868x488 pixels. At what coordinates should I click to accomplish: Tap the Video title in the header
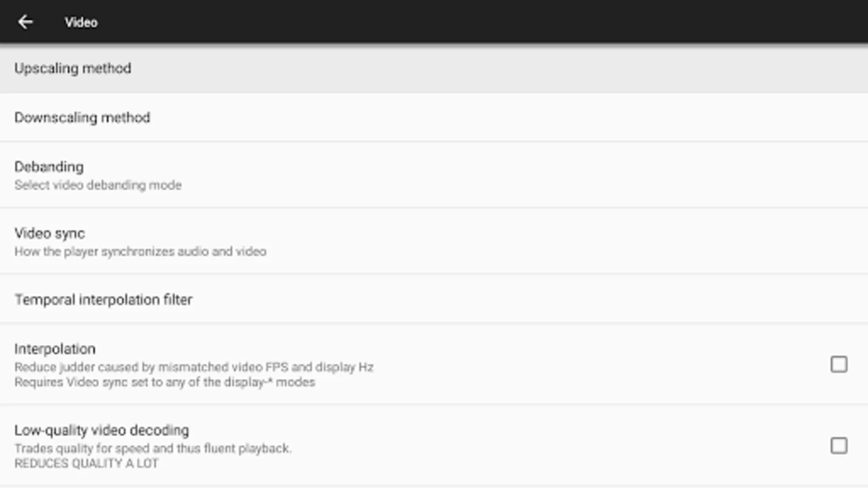pyautogui.click(x=81, y=22)
